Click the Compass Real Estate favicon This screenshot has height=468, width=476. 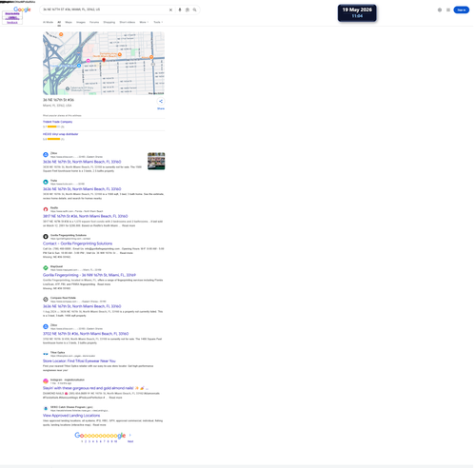[x=46, y=300]
